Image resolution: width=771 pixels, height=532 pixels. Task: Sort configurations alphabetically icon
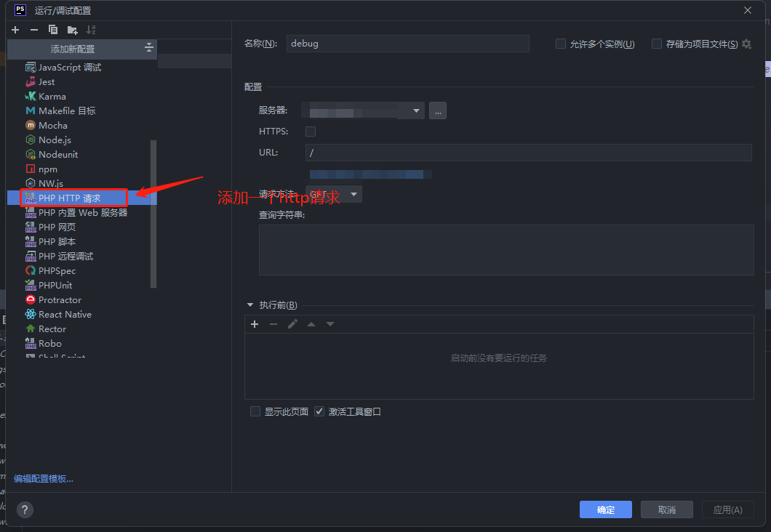click(91, 30)
